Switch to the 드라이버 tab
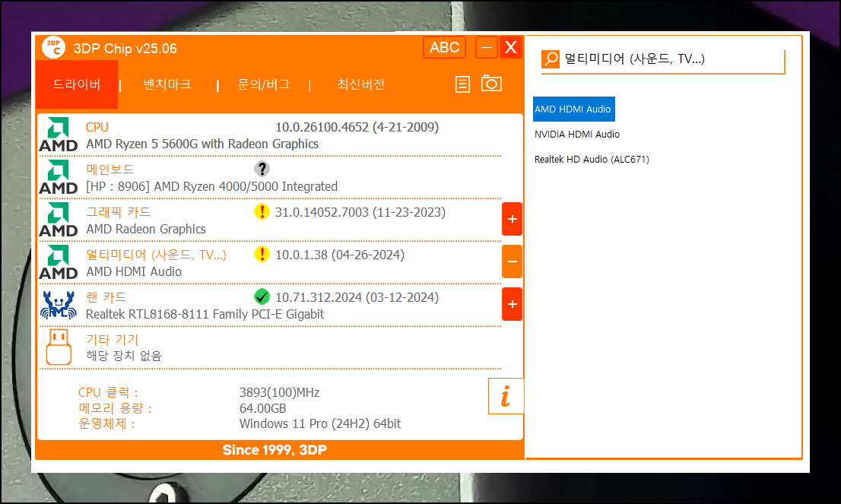Screen dimensions: 841x504 click(x=77, y=84)
